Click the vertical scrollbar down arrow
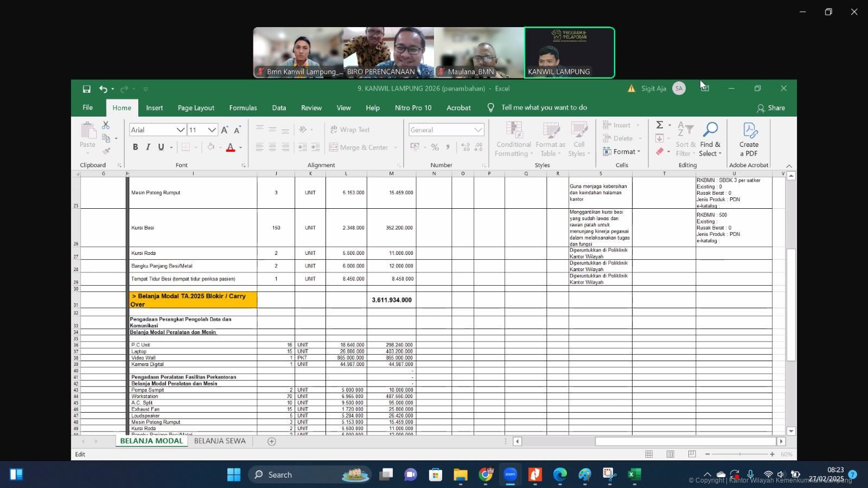 click(x=791, y=431)
